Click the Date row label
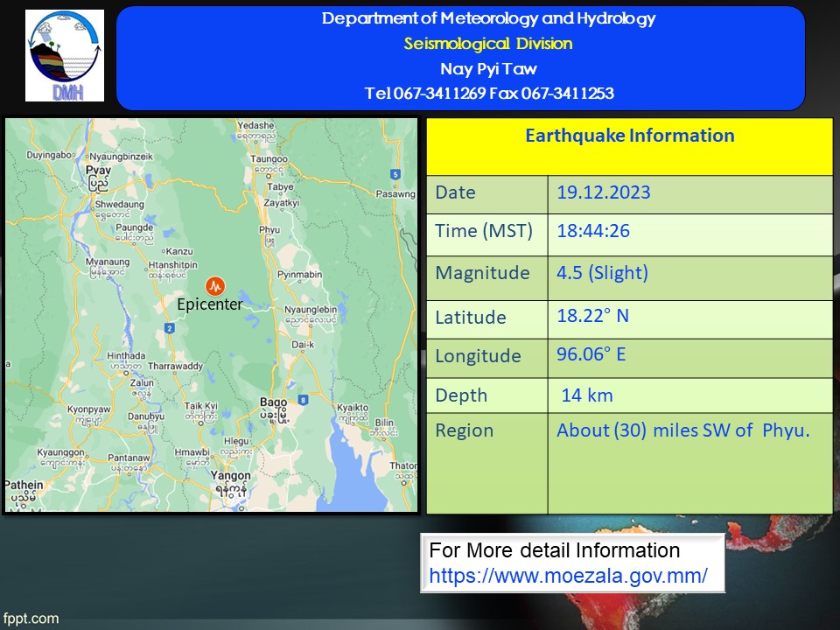Screen dimensions: 840x630 [x=455, y=192]
